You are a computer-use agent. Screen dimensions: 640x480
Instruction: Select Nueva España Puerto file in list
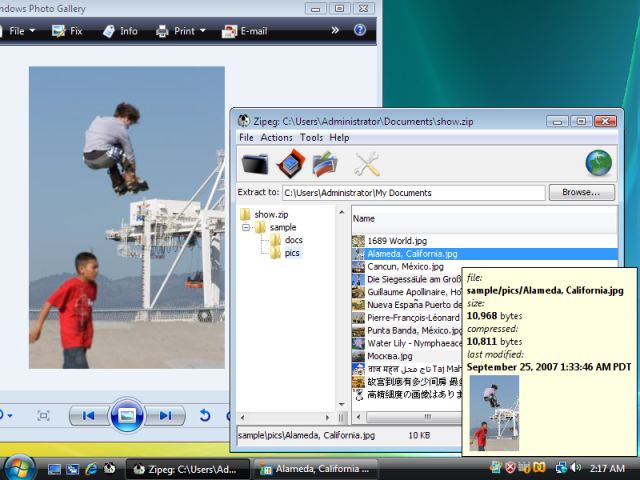414,305
